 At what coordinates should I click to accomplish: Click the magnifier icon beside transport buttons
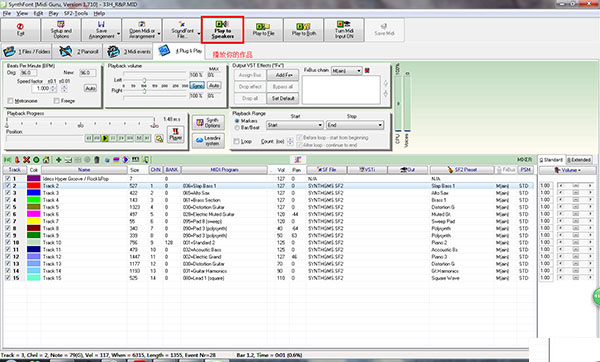[x=159, y=139]
